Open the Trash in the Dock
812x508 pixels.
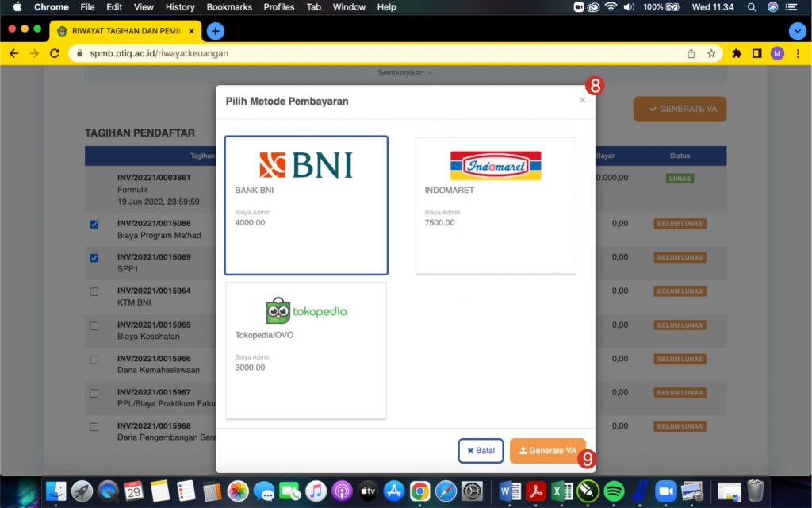pos(756,491)
